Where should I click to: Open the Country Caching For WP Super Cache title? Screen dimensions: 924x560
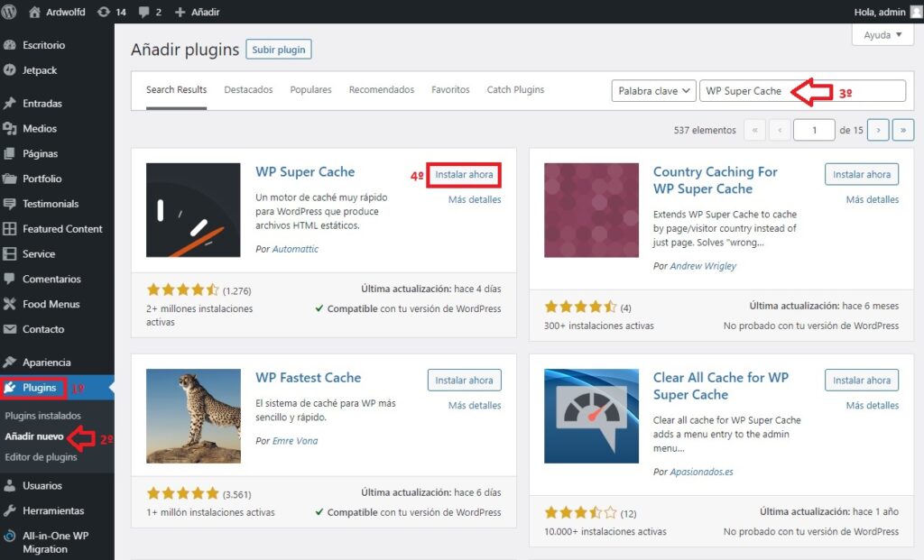[715, 180]
